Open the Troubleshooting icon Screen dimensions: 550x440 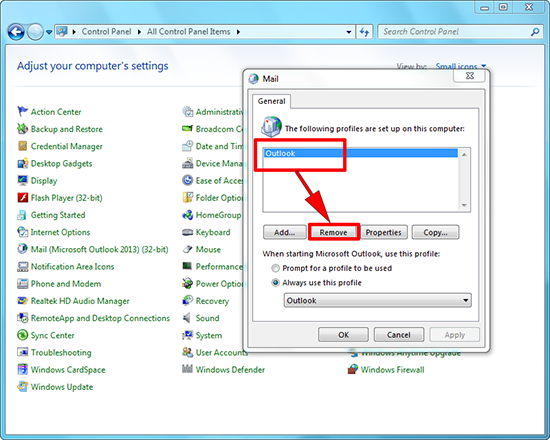point(22,352)
